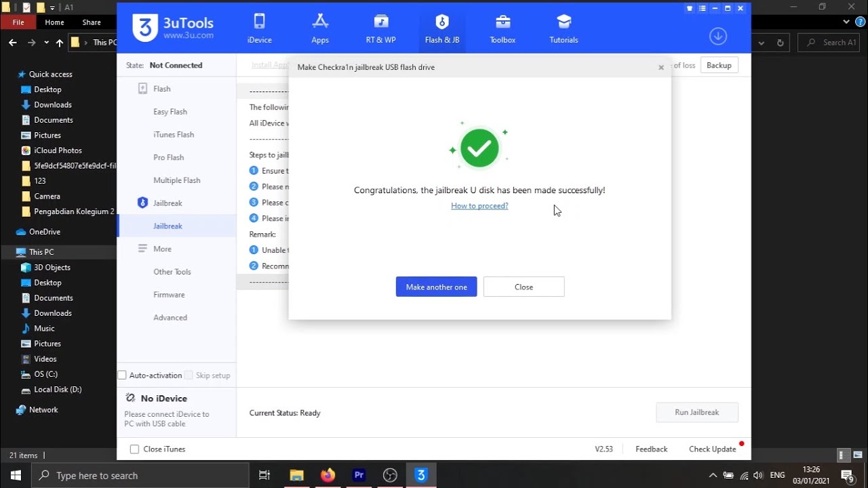868x488 pixels.
Task: Go up one folder level in File Explorer
Action: pos(60,42)
